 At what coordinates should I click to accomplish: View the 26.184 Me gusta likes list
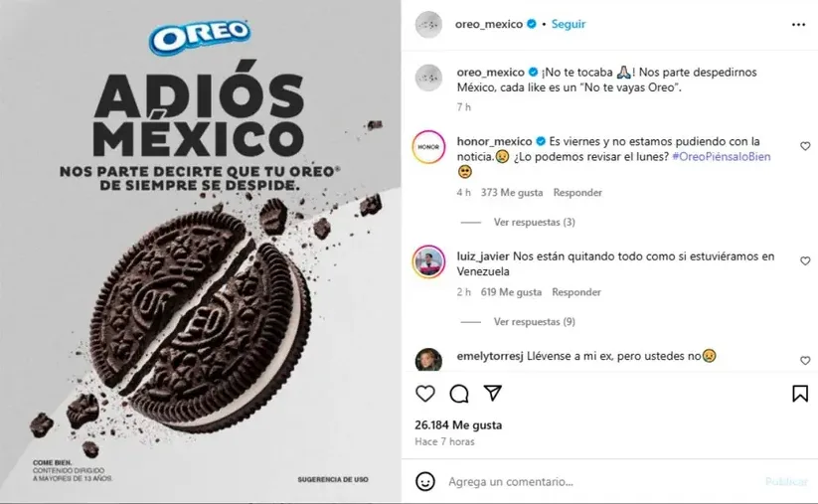pyautogui.click(x=458, y=425)
